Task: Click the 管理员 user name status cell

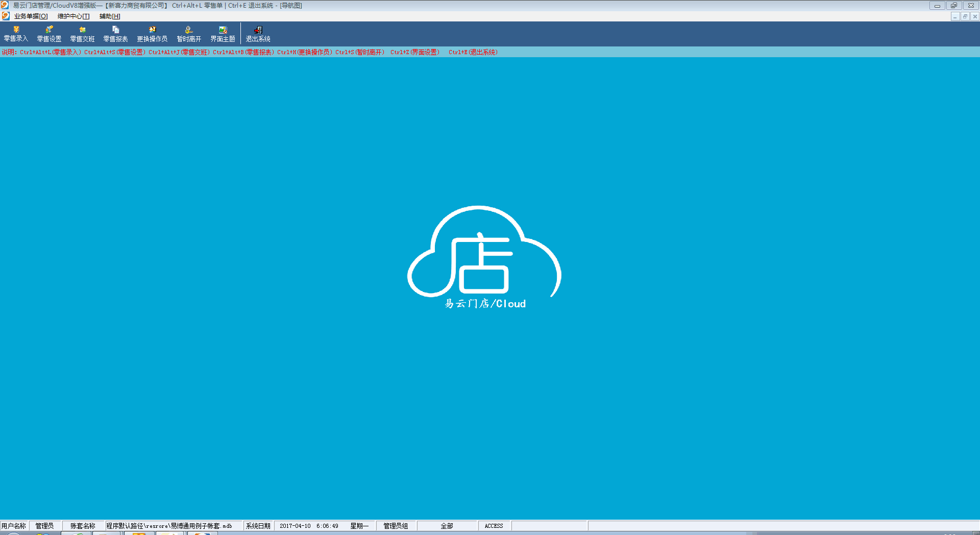Action: [x=44, y=526]
